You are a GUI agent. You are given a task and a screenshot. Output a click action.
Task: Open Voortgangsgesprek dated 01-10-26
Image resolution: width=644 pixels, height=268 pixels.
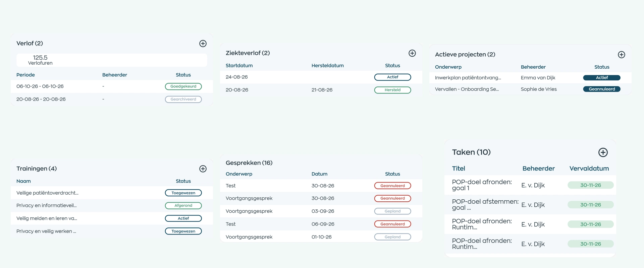pos(321,237)
